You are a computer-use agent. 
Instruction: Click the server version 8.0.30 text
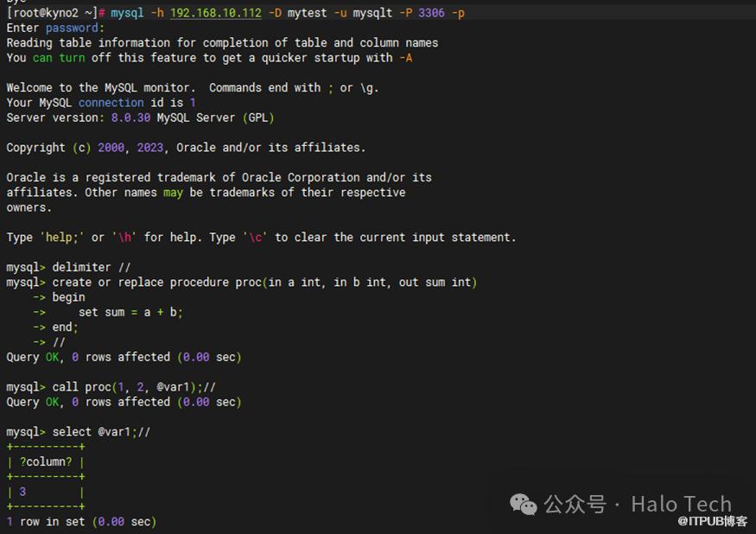pyautogui.click(x=130, y=118)
